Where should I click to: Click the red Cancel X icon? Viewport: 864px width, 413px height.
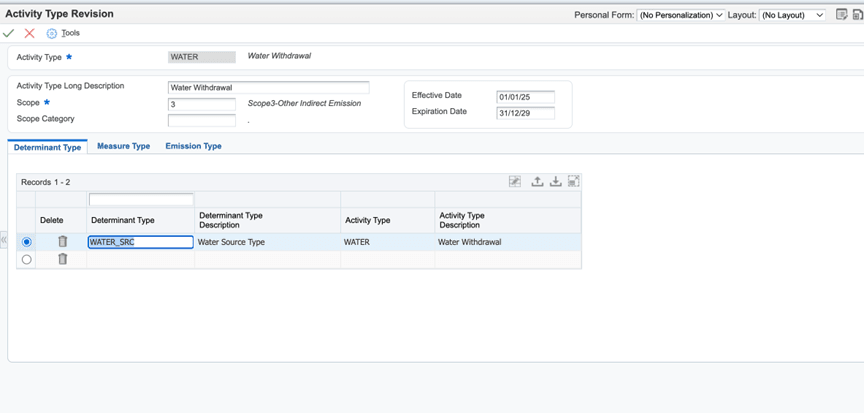click(30, 34)
